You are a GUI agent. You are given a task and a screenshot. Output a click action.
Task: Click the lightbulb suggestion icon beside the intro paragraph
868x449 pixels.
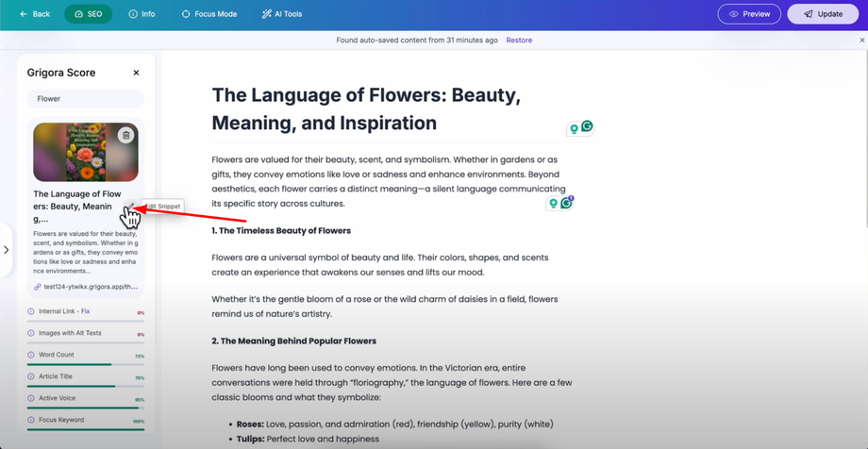coord(554,204)
